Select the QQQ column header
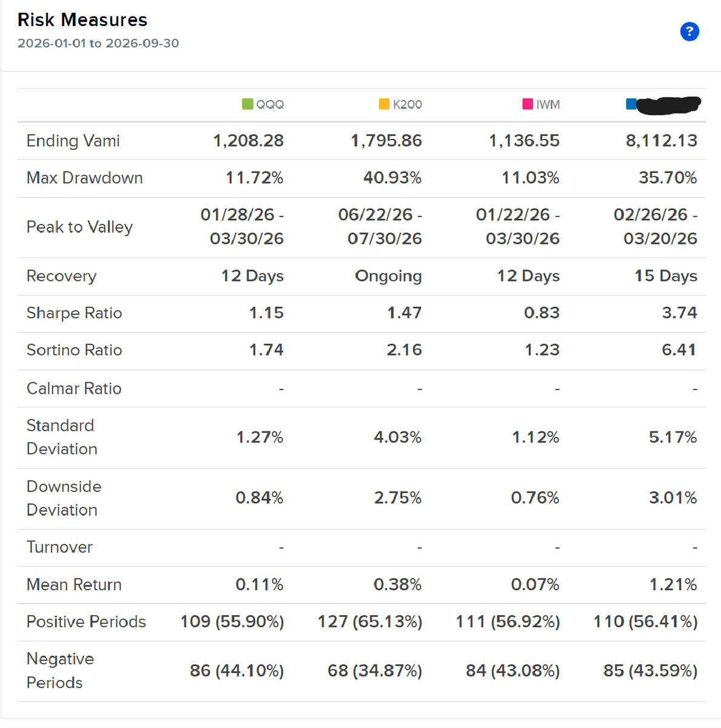Viewport: 721px width, 728px height. 270,104
